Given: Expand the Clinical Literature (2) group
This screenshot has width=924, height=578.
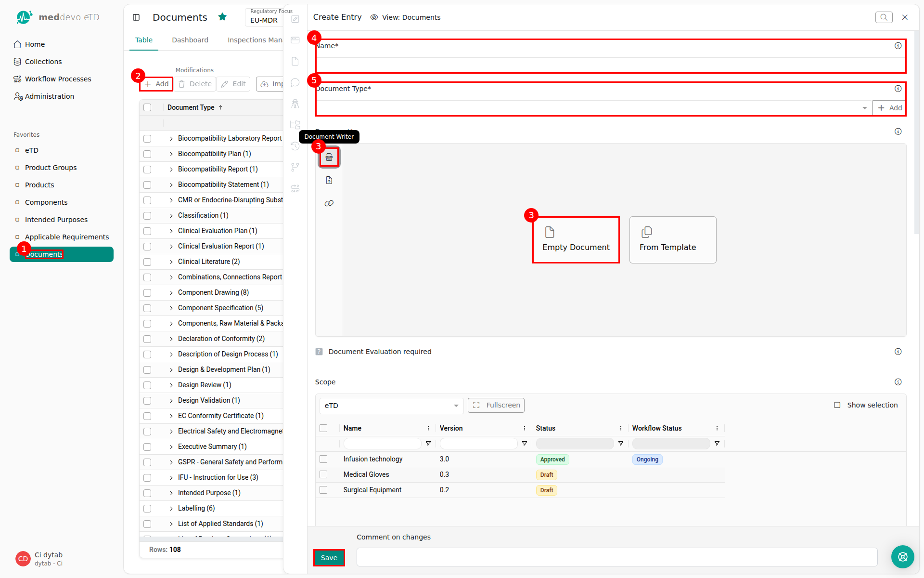Looking at the screenshot, I should (171, 262).
